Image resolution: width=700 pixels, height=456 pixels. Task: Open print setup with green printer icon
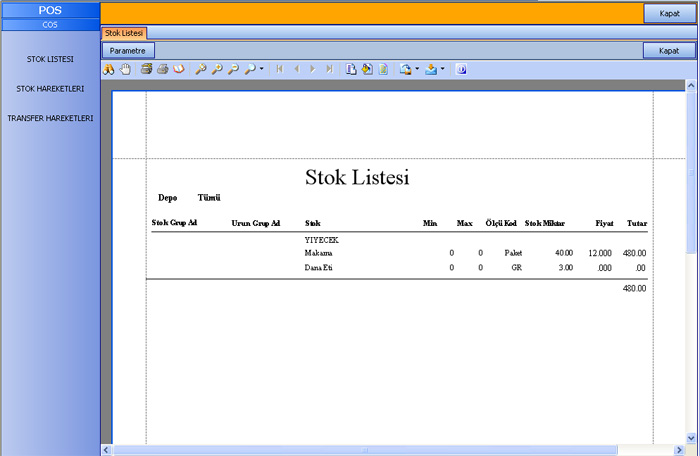click(146, 69)
